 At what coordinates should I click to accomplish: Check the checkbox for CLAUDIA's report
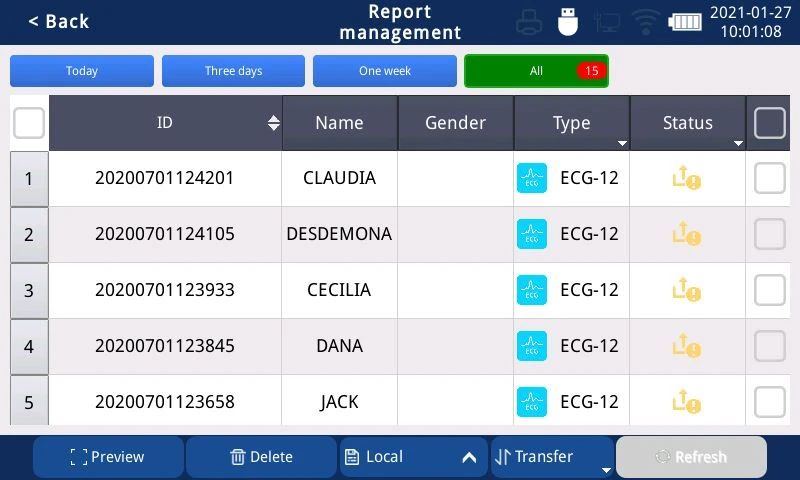tap(769, 178)
